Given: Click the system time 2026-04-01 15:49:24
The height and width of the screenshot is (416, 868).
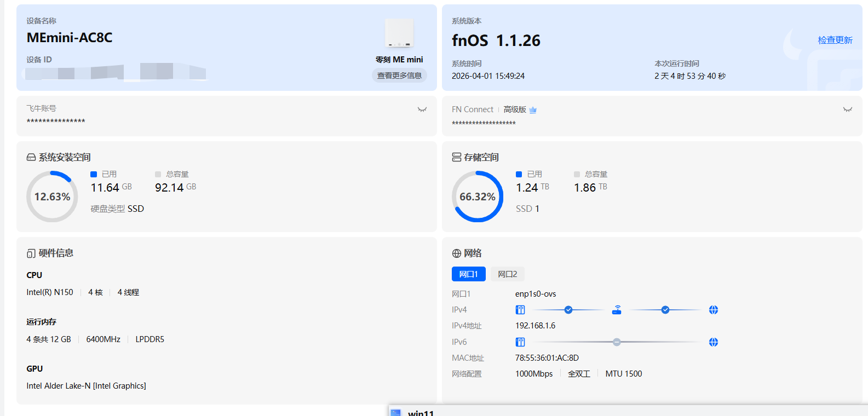Looking at the screenshot, I should pos(488,76).
